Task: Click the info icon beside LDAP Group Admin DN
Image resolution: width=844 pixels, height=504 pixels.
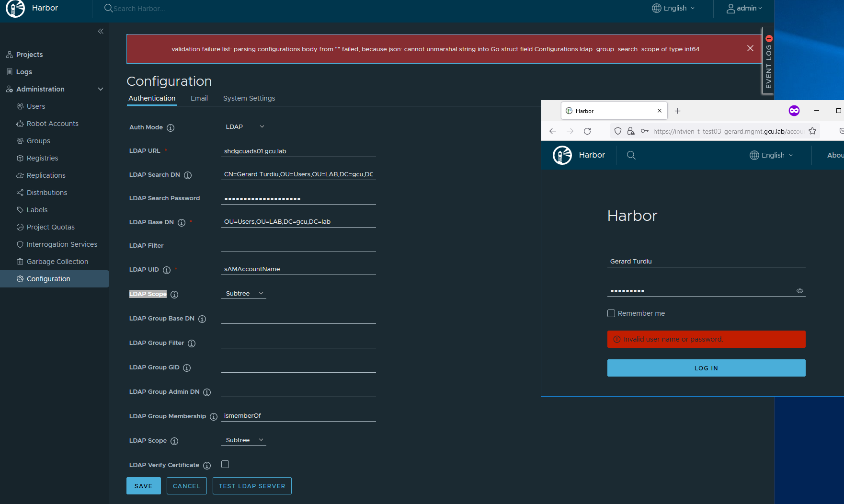Action: pyautogui.click(x=207, y=392)
